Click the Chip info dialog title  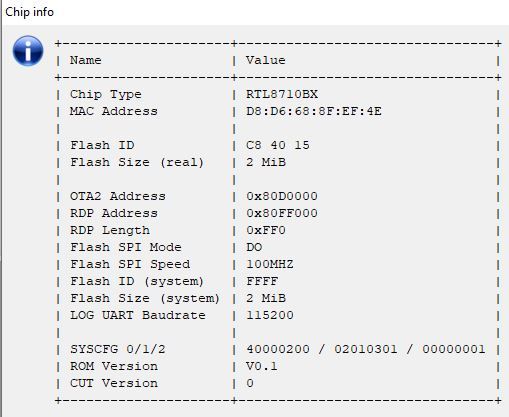[29, 12]
